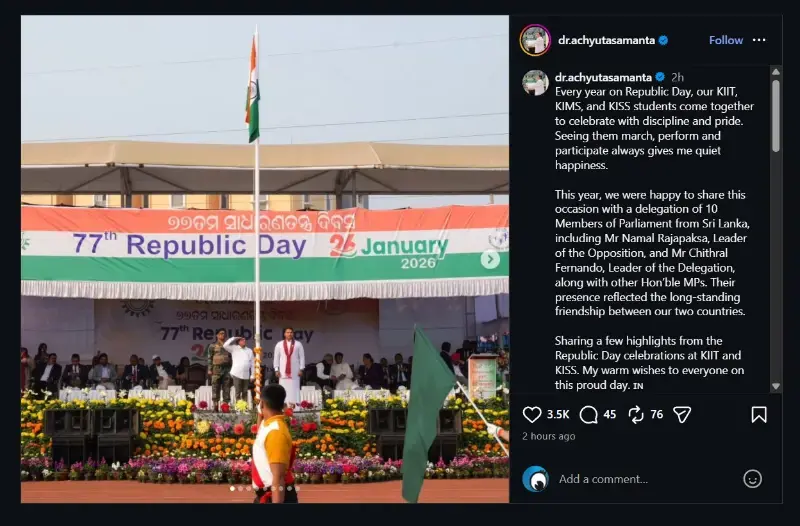This screenshot has height=526, width=800.
Task: Click the carousel dots indicator below the photo
Action: (264, 488)
